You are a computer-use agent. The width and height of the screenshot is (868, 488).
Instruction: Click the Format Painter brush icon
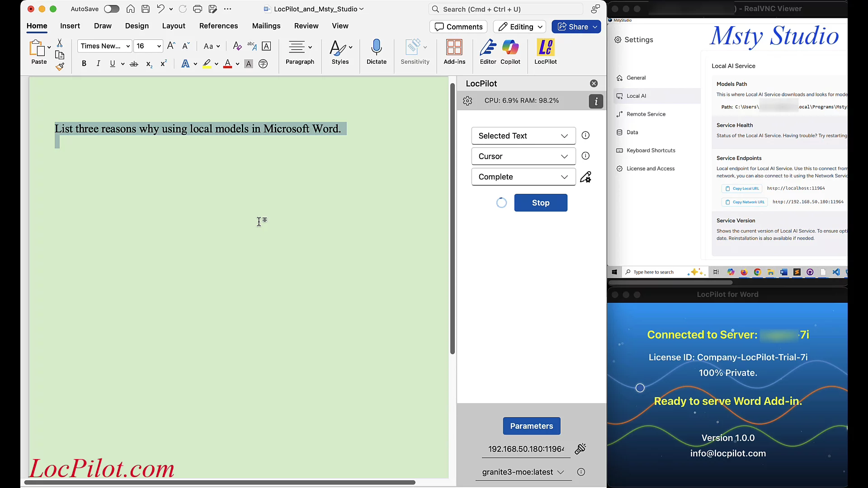[x=60, y=66]
